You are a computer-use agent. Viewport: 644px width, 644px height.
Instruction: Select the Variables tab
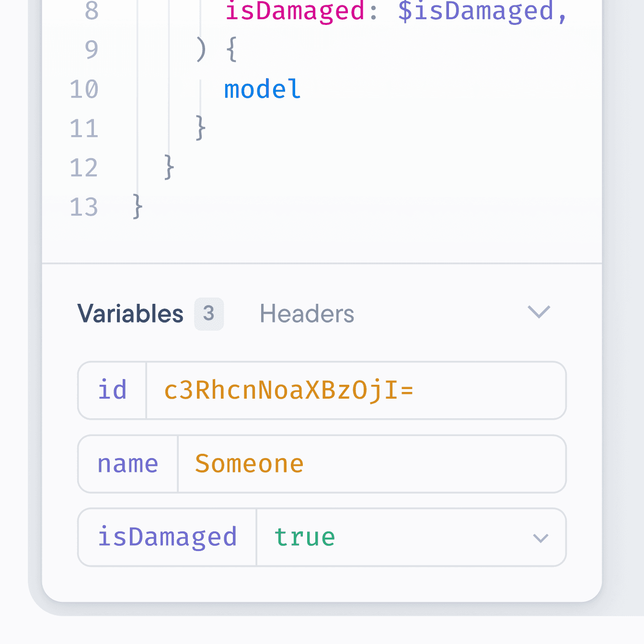click(130, 313)
